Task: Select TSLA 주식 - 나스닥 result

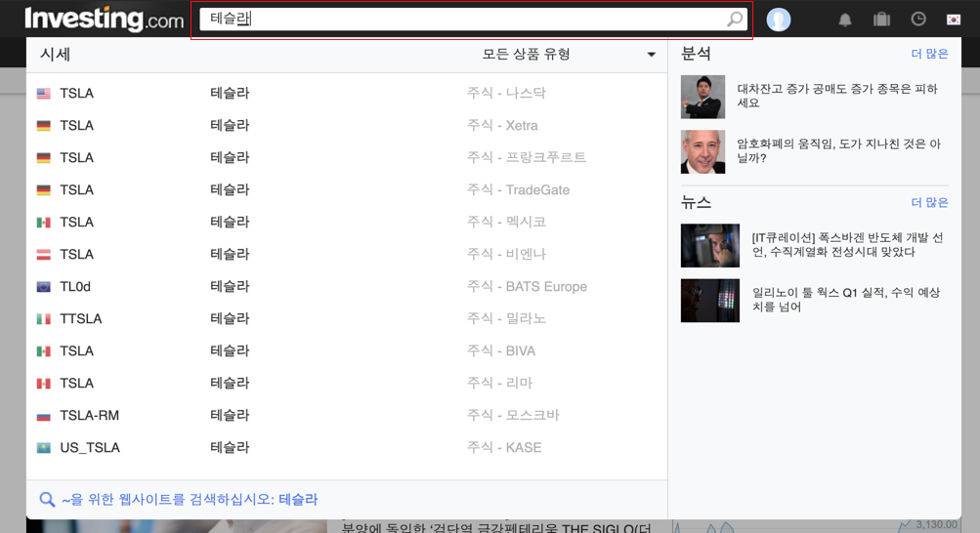Action: [347, 93]
